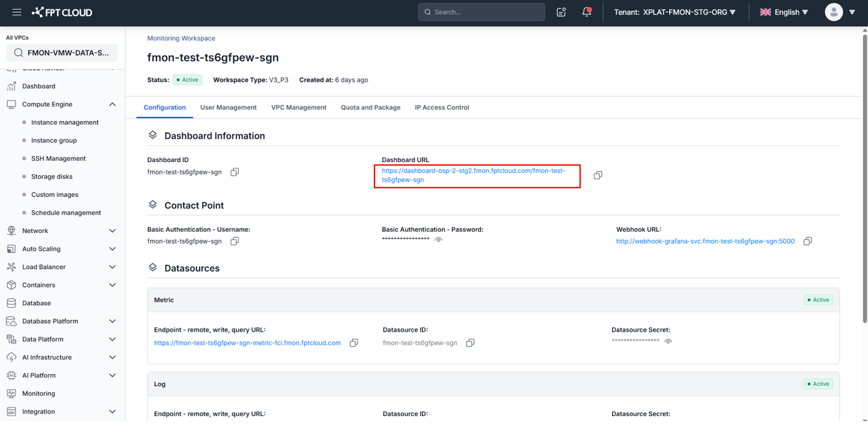
Task: Switch to the IP Access Control tab
Action: [442, 108]
